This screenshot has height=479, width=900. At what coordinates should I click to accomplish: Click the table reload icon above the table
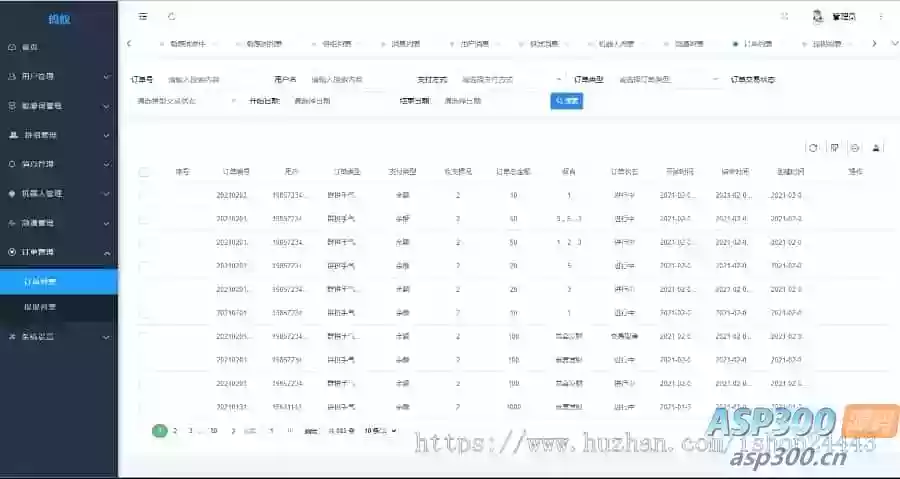tap(813, 148)
